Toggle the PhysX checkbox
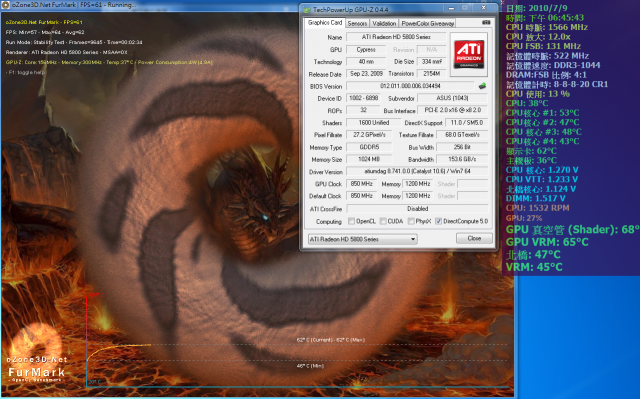The height and width of the screenshot is (399, 640). click(x=411, y=221)
